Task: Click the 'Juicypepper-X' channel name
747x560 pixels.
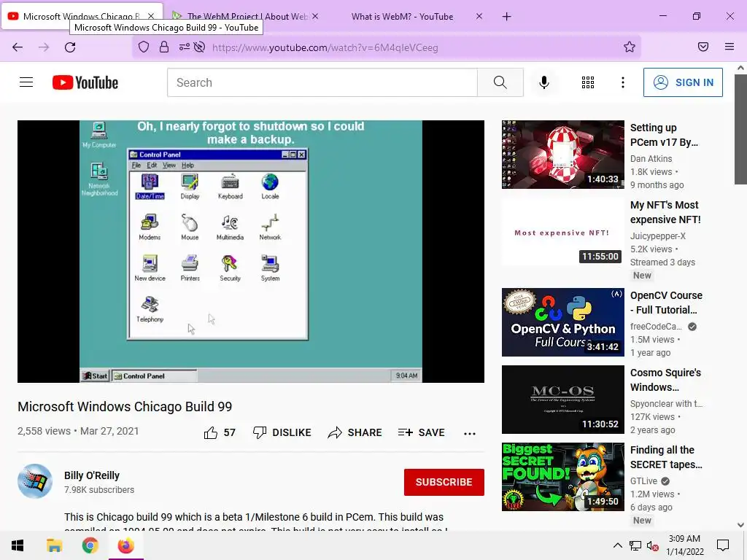Action: coord(658,236)
